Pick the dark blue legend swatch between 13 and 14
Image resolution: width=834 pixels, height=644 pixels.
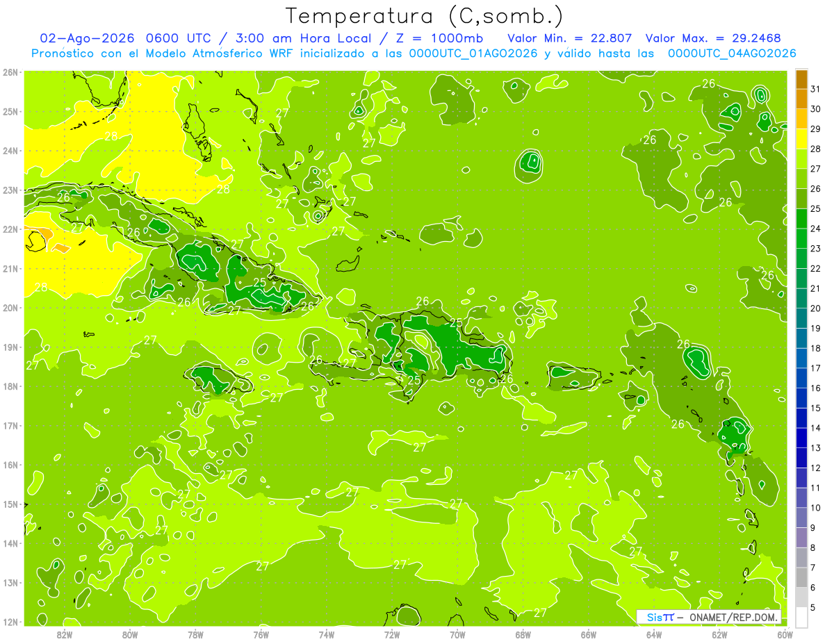coord(801,438)
